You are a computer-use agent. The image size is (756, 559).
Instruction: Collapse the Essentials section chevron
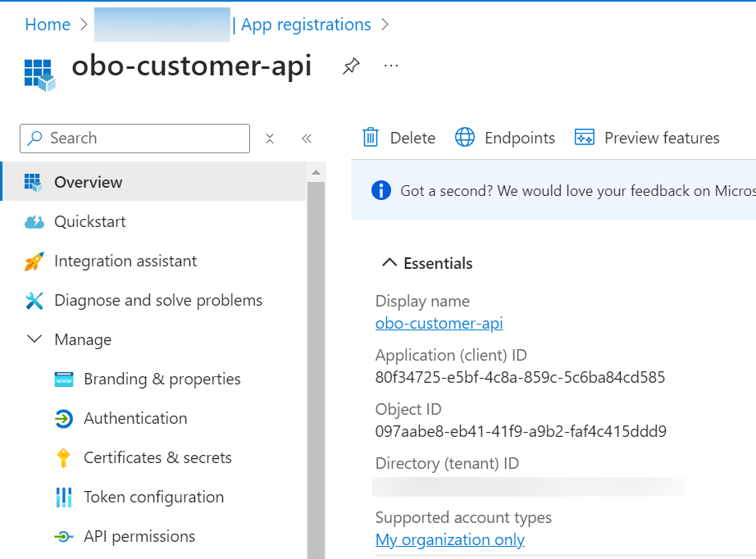389,262
